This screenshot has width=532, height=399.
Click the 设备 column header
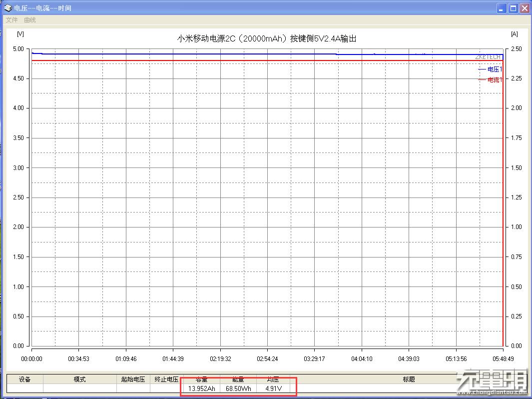pos(25,379)
